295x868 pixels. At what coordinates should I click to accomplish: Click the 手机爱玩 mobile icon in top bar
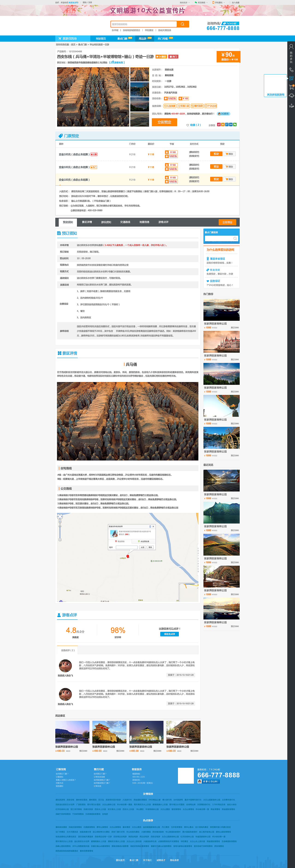tap(213, 2)
